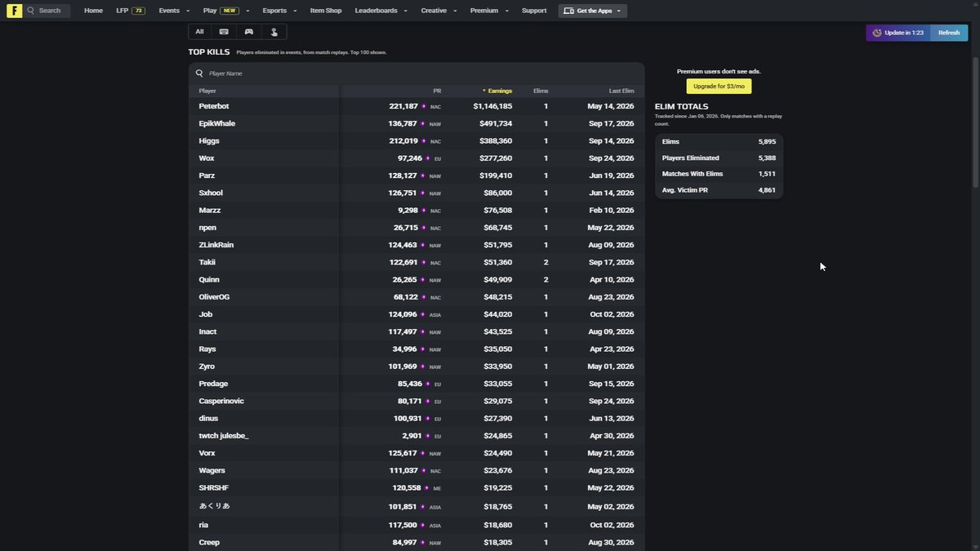Viewport: 980px width, 551px height.
Task: Click the Elims total 5,895
Action: tap(767, 142)
